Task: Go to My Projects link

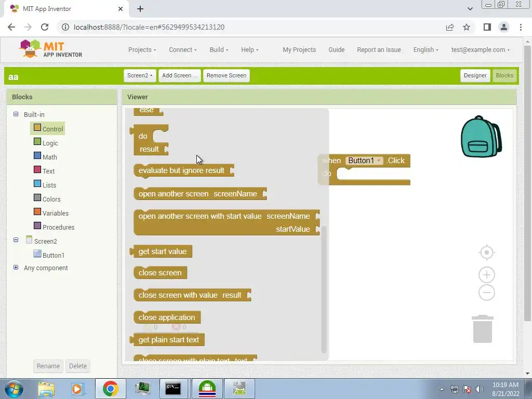Action: [299, 50]
